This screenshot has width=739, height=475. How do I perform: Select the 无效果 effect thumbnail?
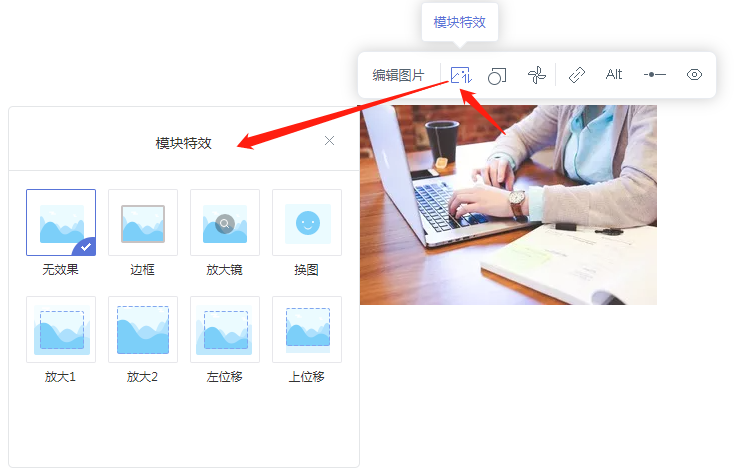61,222
